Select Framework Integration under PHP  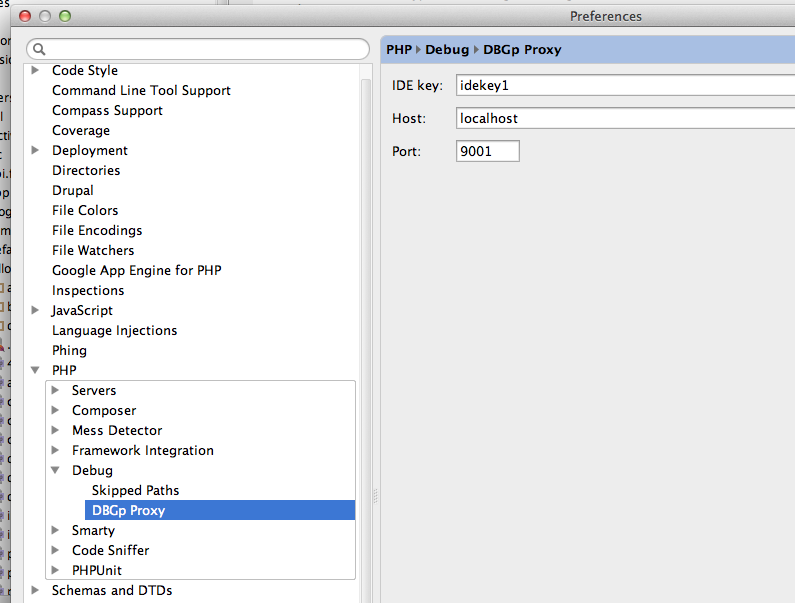[142, 450]
